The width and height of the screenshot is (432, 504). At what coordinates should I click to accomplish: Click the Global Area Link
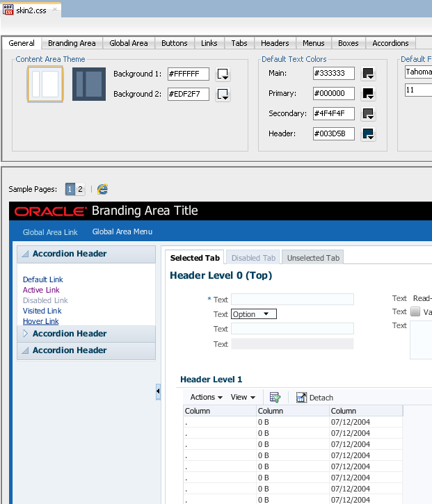click(50, 232)
